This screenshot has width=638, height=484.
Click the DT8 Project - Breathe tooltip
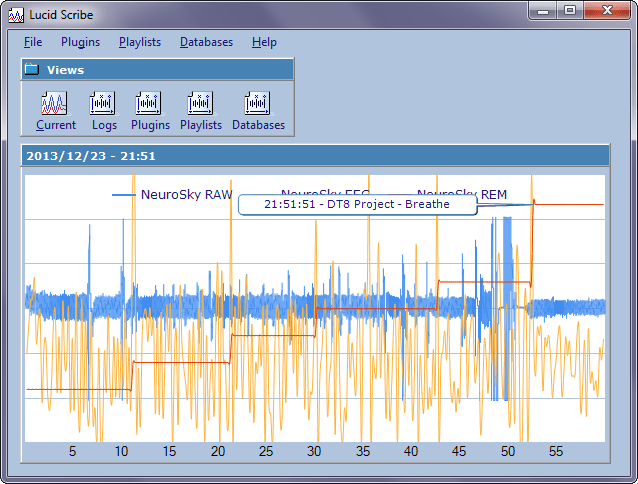point(356,204)
